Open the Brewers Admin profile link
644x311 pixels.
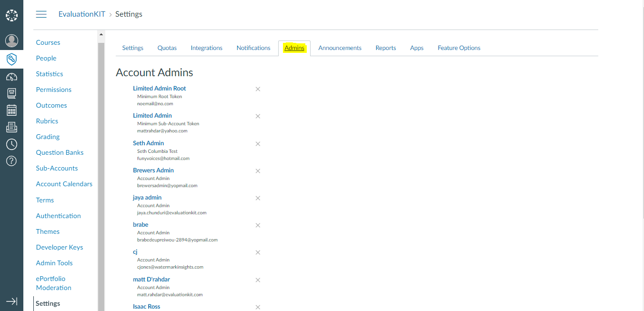pyautogui.click(x=153, y=171)
